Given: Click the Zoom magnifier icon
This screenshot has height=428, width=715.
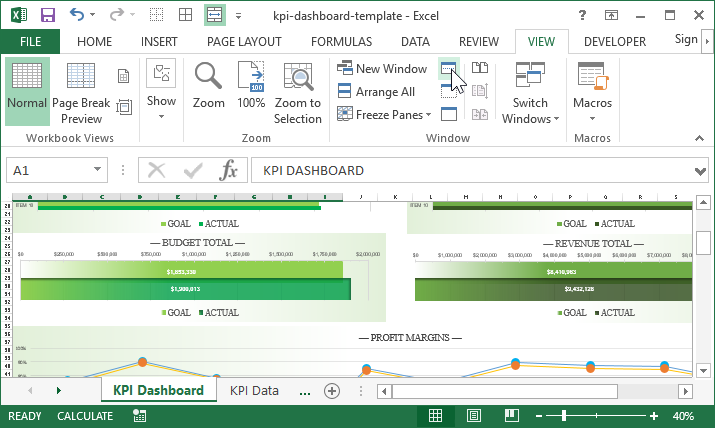Looking at the screenshot, I should (208, 90).
